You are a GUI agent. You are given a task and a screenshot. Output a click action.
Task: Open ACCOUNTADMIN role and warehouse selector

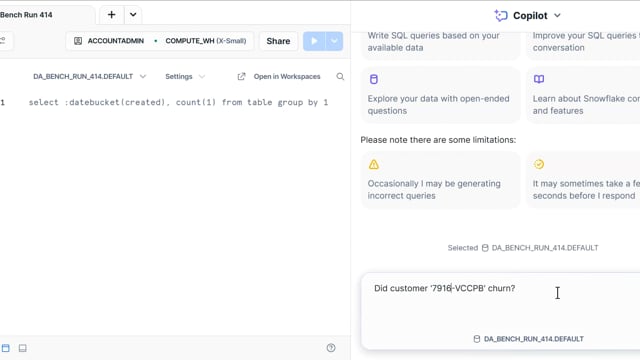coord(160,41)
